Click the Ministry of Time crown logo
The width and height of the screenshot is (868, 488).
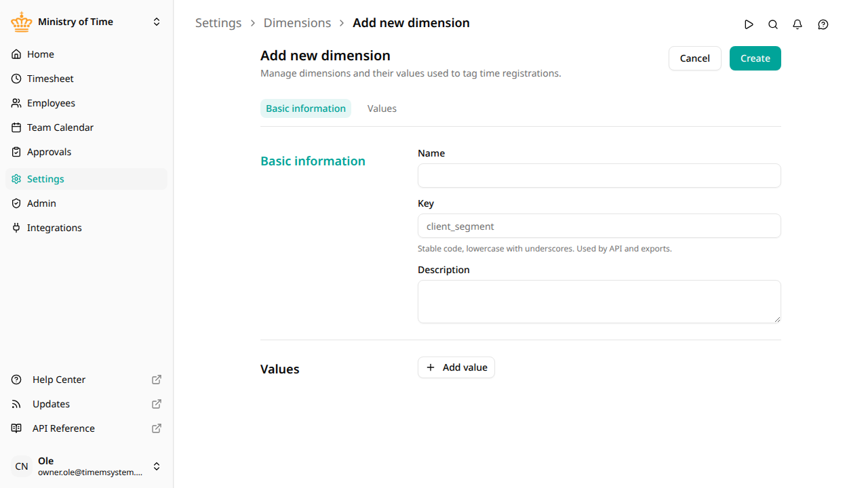tap(22, 22)
